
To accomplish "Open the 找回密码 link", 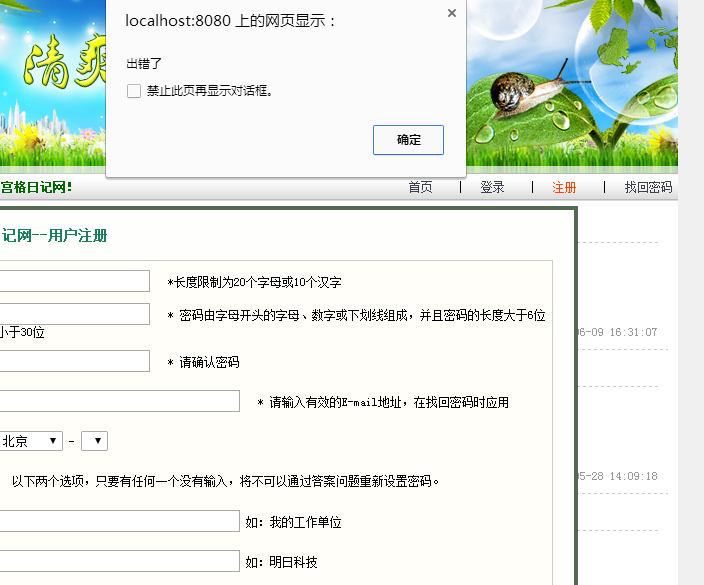I will [648, 187].
